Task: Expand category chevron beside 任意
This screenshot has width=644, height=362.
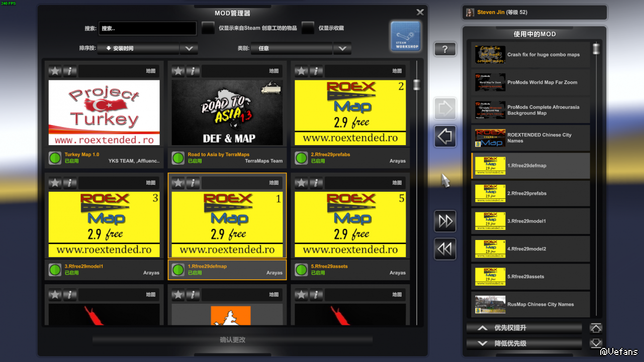Action: (342, 49)
